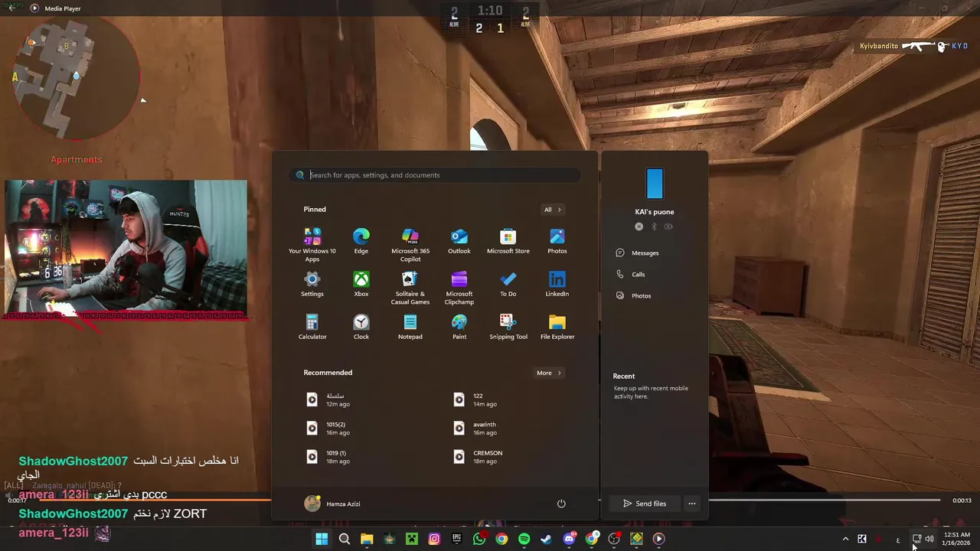980x551 pixels.
Task: Open Microsoft Store pinned app
Action: pyautogui.click(x=508, y=241)
